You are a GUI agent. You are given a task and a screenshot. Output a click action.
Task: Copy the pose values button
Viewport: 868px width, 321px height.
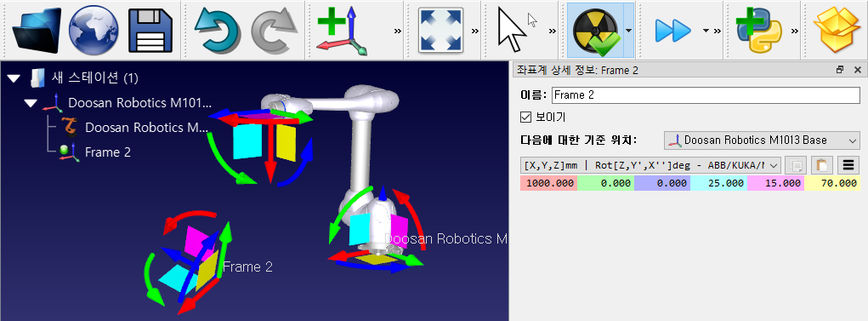tap(796, 165)
